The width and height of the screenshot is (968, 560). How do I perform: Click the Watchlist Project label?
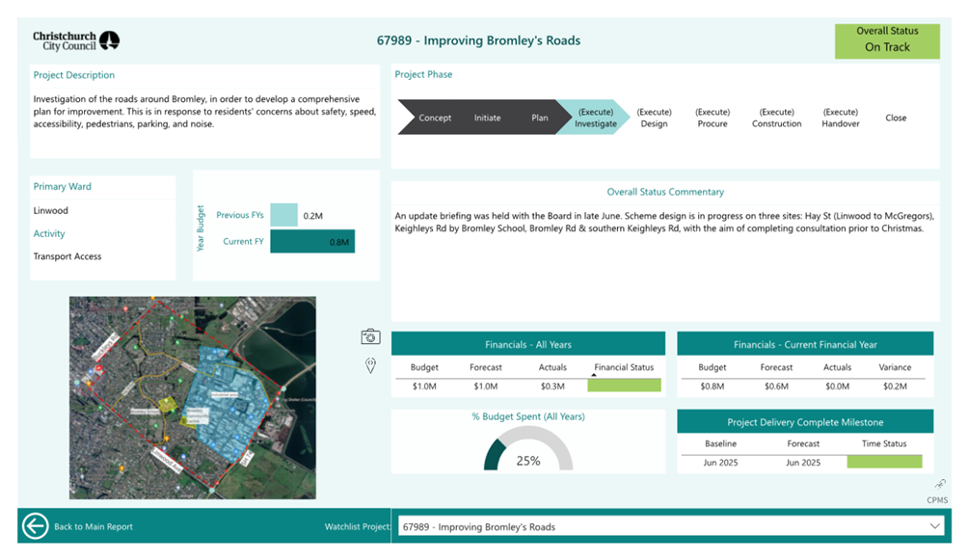[358, 526]
